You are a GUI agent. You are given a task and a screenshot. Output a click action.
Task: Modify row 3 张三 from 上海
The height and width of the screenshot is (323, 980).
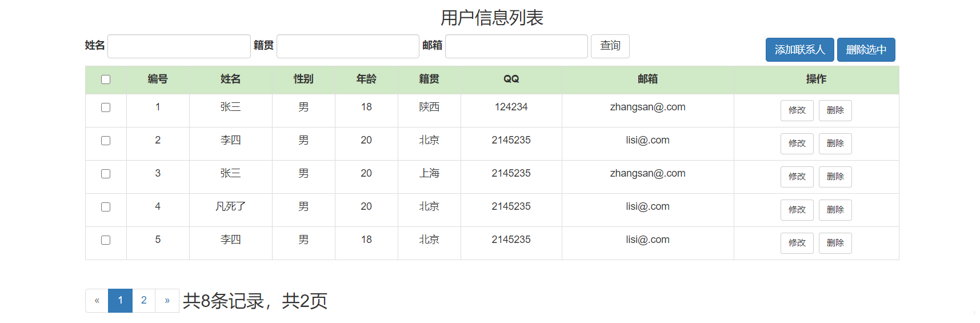point(797,177)
